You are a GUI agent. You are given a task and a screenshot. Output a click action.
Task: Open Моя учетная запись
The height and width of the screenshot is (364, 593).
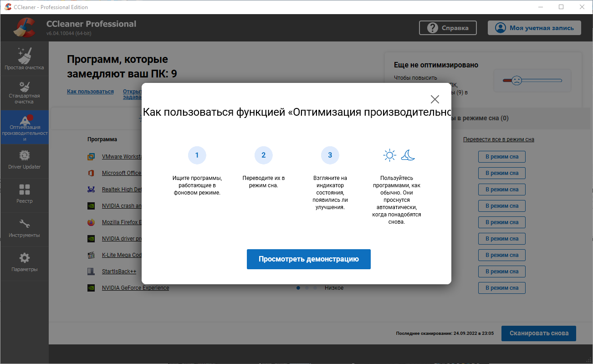point(534,28)
